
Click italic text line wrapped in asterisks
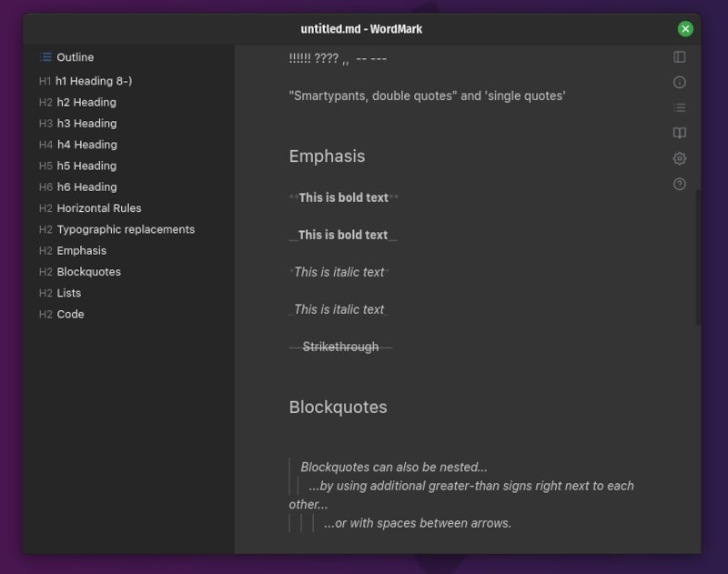[x=339, y=272]
